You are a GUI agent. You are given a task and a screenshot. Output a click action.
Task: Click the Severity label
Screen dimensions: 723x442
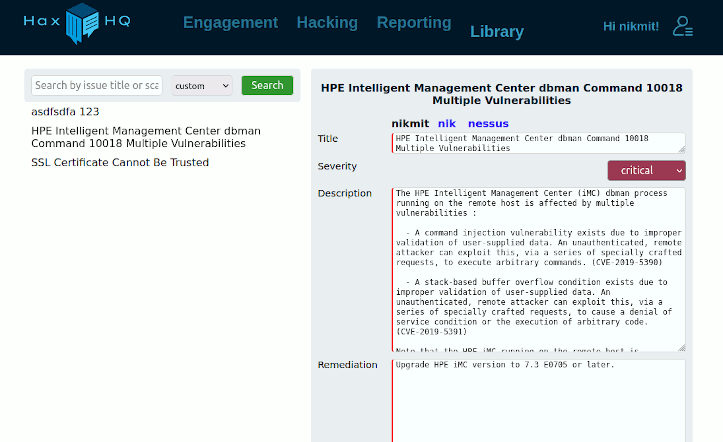337,166
